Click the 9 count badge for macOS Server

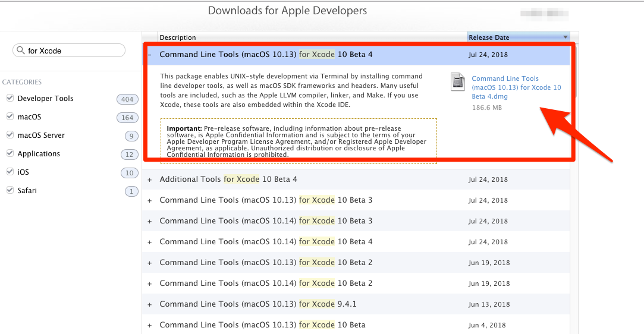pyautogui.click(x=131, y=136)
